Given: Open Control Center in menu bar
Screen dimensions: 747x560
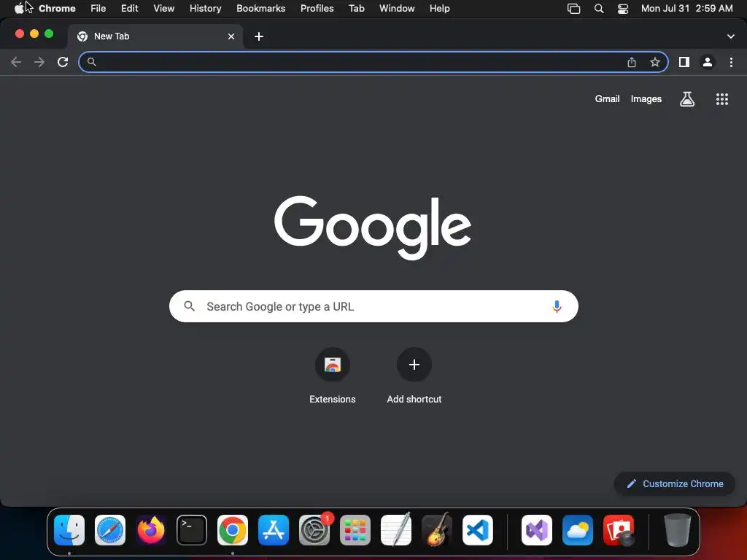Looking at the screenshot, I should click(623, 8).
